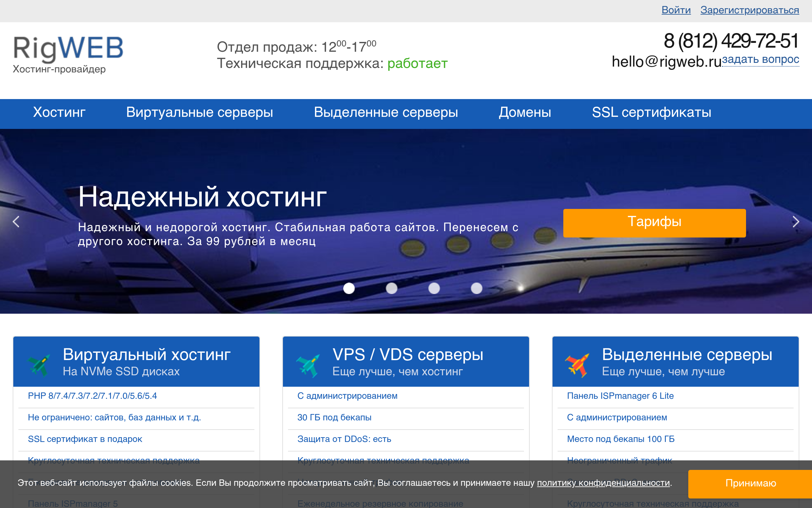Click the green 'работает' support status text
812x508 pixels.
(417, 63)
